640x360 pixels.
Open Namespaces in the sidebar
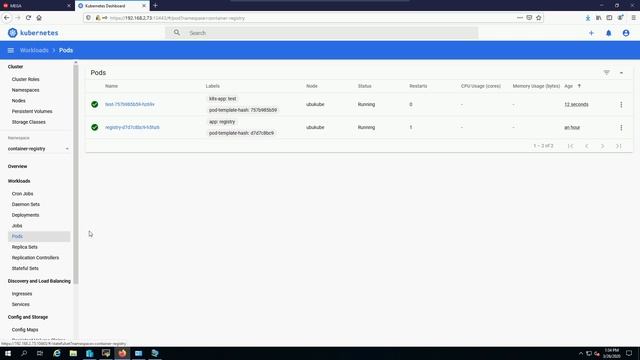click(x=26, y=90)
